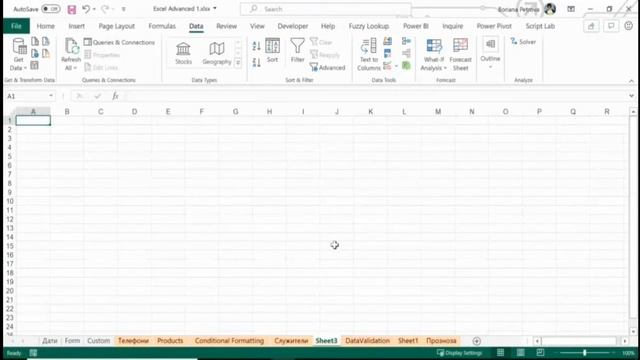
Task: Collapse the ribbon with chevron
Action: [x=631, y=81]
